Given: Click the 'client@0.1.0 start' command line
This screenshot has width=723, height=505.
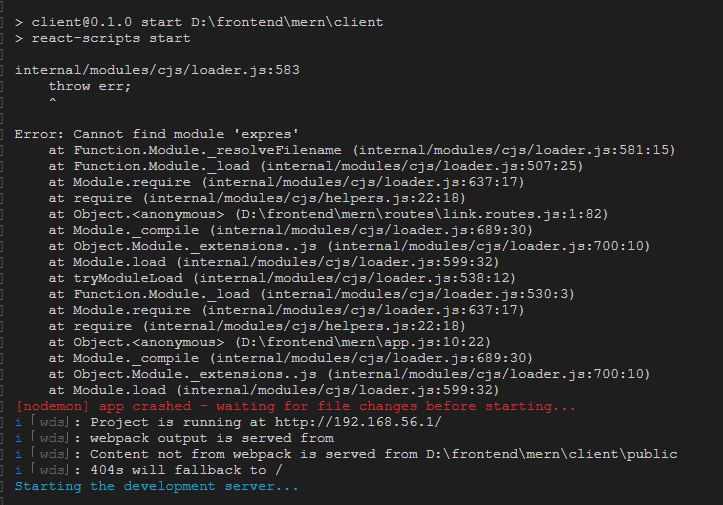Looking at the screenshot, I should (x=199, y=22).
